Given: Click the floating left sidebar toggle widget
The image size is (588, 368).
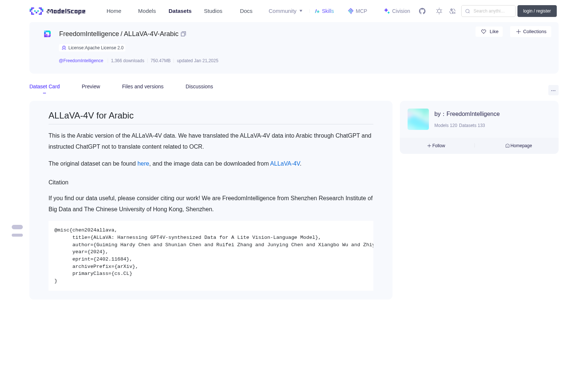Looking at the screenshot, I should [x=17, y=231].
